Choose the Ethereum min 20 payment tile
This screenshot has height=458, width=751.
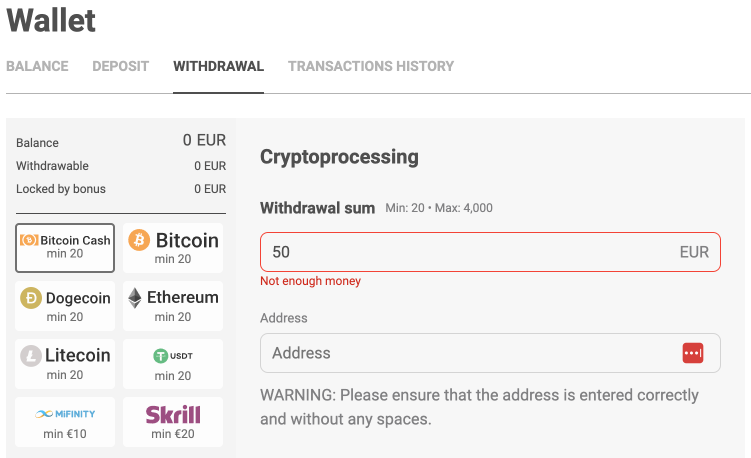pos(173,306)
